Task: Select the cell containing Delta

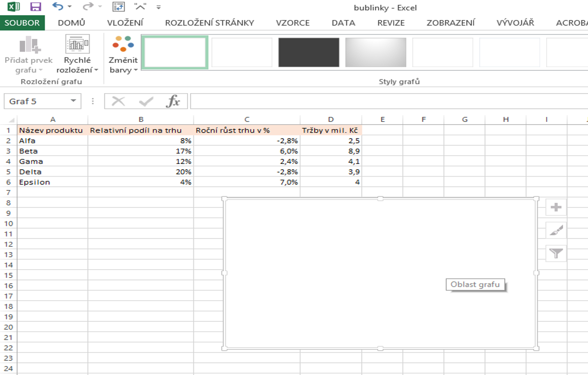Action: coord(53,172)
